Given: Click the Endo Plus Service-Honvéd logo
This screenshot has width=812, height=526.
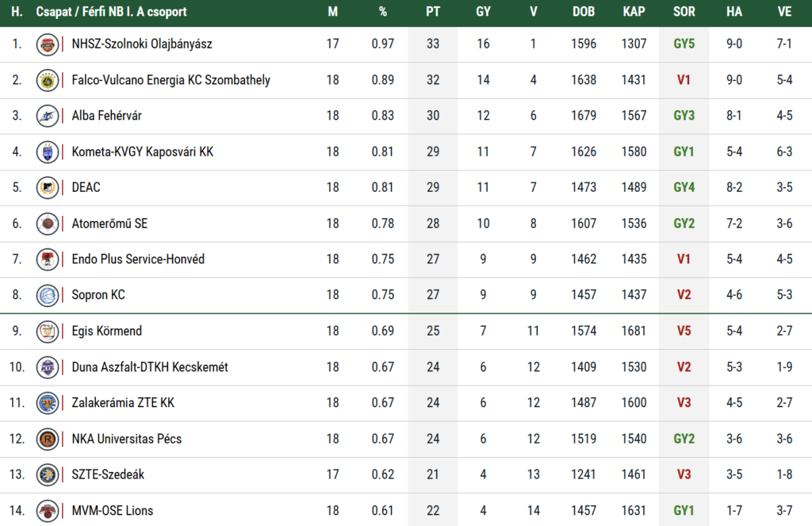Looking at the screenshot, I should tap(48, 259).
